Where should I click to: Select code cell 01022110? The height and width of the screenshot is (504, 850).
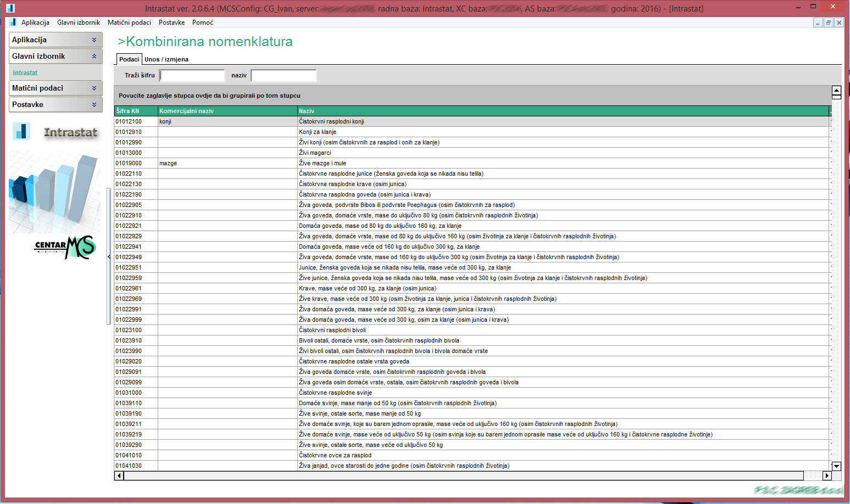coord(136,173)
